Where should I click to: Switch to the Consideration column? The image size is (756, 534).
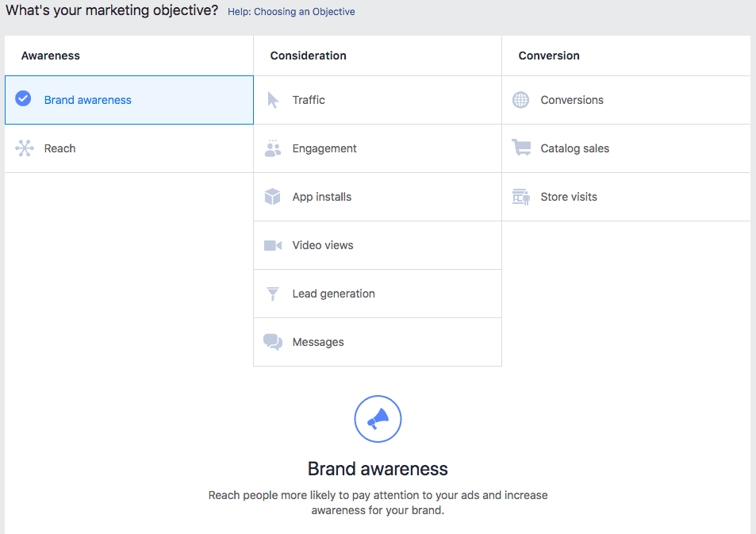coord(308,56)
